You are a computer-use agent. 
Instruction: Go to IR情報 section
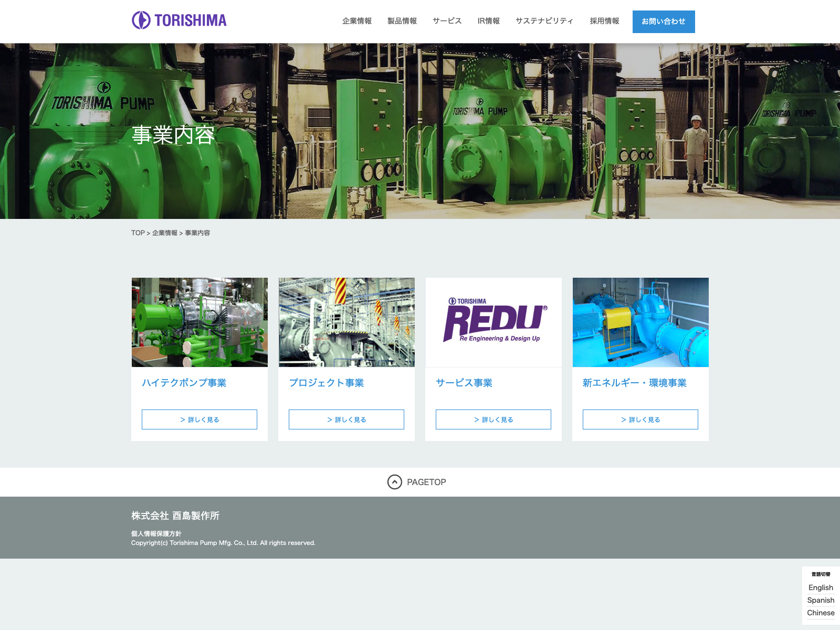coord(488,21)
